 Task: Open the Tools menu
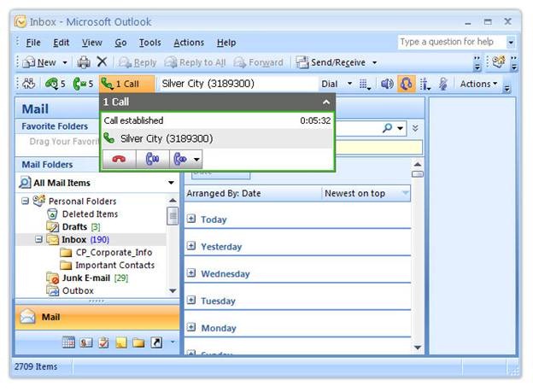[x=150, y=43]
